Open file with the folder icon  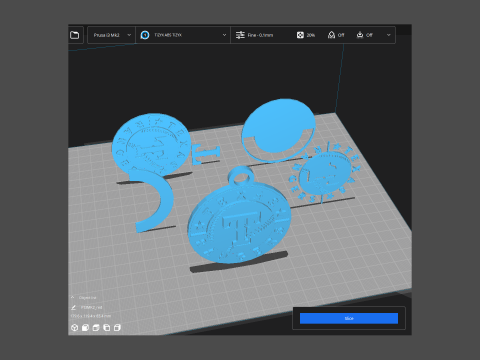point(74,35)
